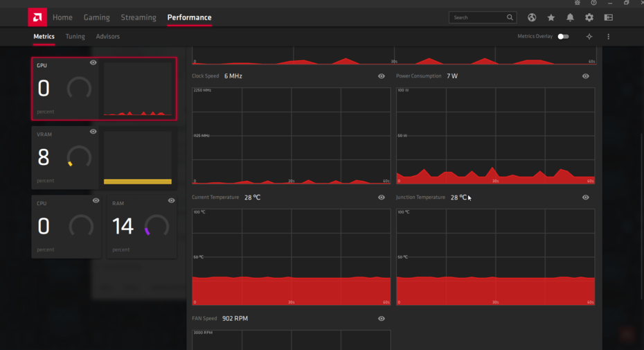Open favorites star icon
Viewport: 644px width, 350px height.
[551, 17]
